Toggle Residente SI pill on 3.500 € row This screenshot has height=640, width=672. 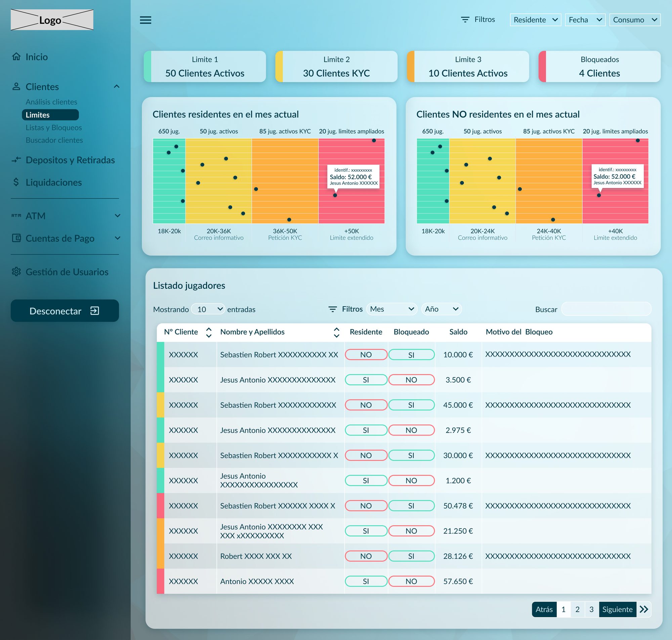pyautogui.click(x=366, y=380)
